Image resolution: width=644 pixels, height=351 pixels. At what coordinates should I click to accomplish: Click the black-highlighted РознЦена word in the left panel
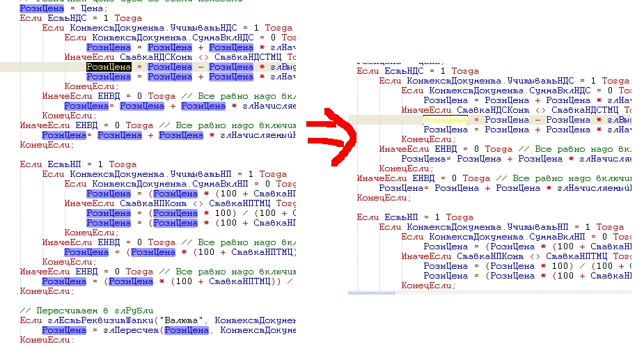[x=109, y=67]
